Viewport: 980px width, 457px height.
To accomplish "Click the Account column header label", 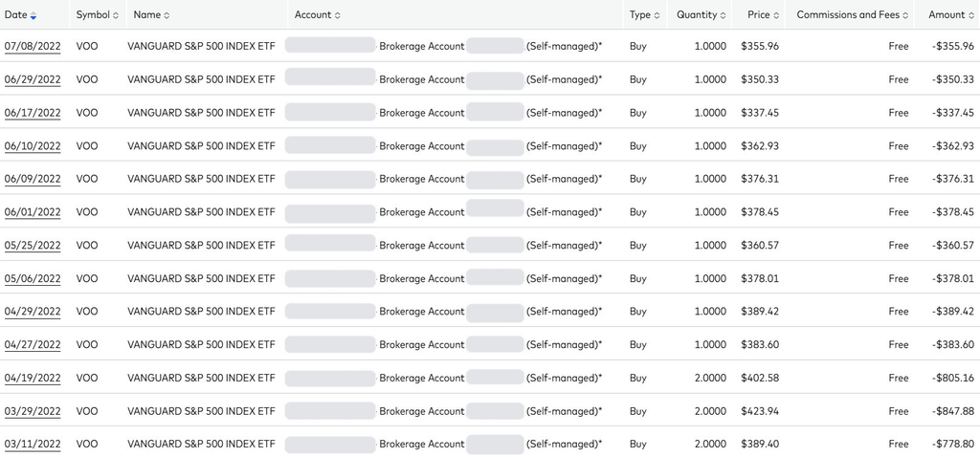I will click(313, 15).
